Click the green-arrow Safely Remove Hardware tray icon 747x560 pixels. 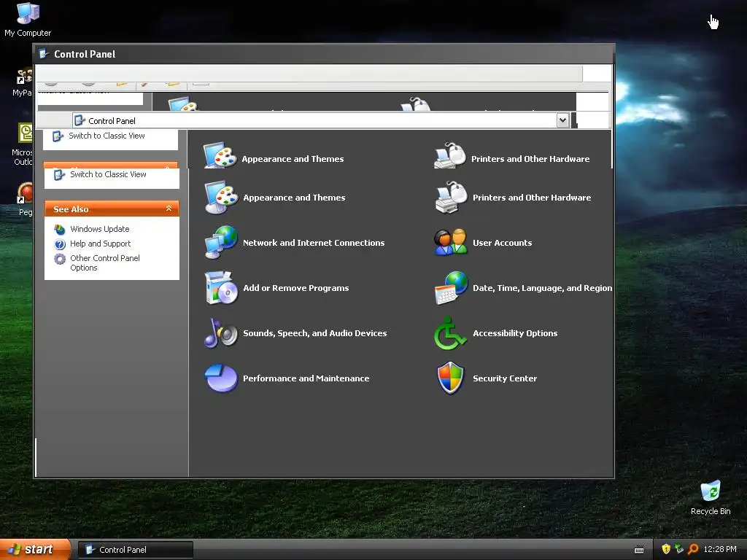tap(679, 549)
